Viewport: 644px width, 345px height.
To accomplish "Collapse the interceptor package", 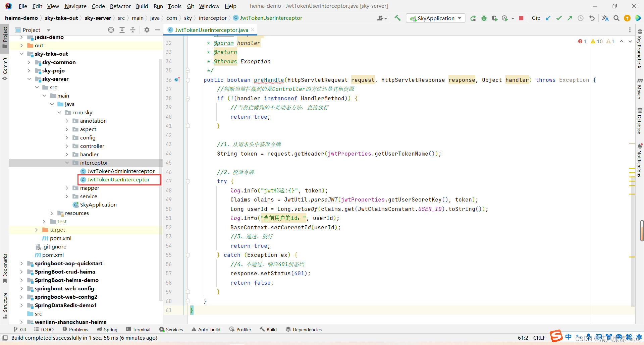I will [67, 163].
